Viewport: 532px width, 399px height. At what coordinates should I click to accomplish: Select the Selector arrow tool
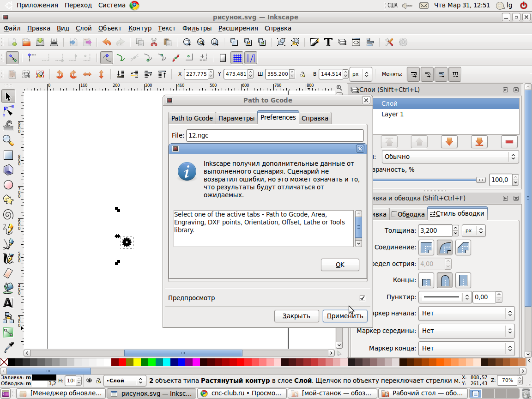point(8,97)
